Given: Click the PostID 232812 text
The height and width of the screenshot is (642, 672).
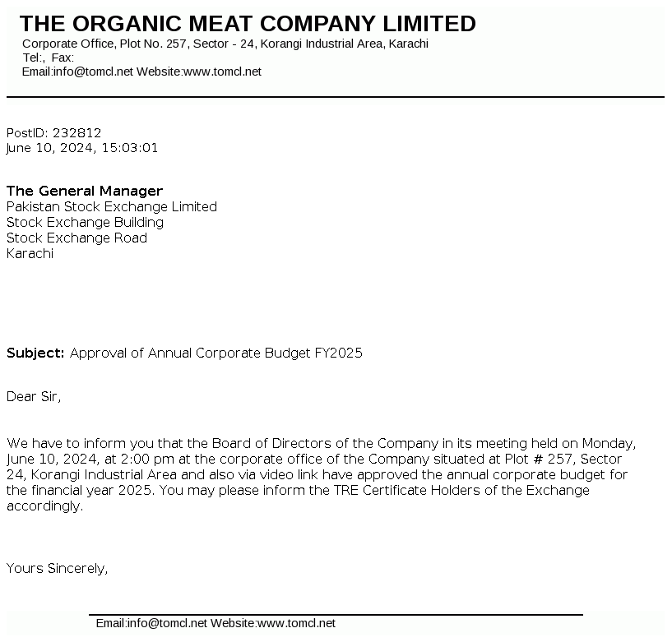Looking at the screenshot, I should tap(53, 132).
